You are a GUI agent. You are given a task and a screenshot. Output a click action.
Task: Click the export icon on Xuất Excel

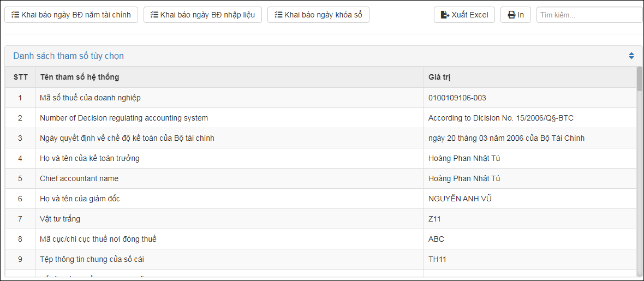[x=445, y=15]
